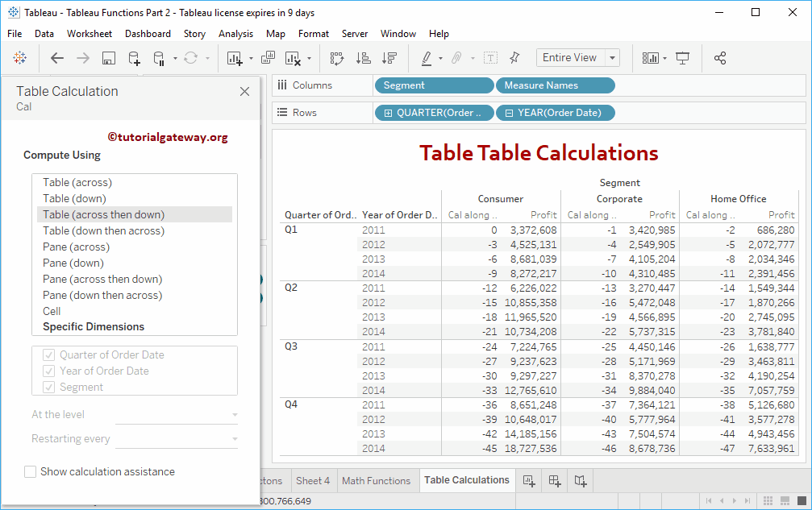Click the Sort Ascending toolbar icon
This screenshot has width=812, height=510.
[364, 58]
